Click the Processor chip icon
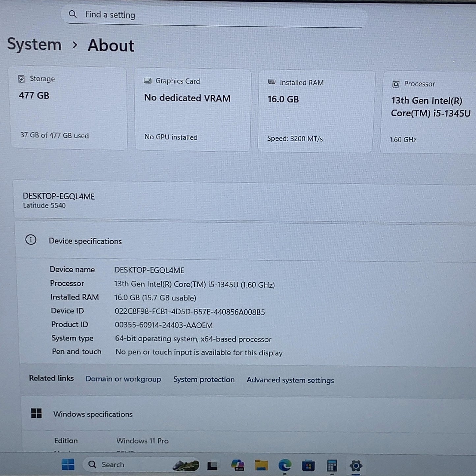This screenshot has height=476, width=476. pos(396,84)
